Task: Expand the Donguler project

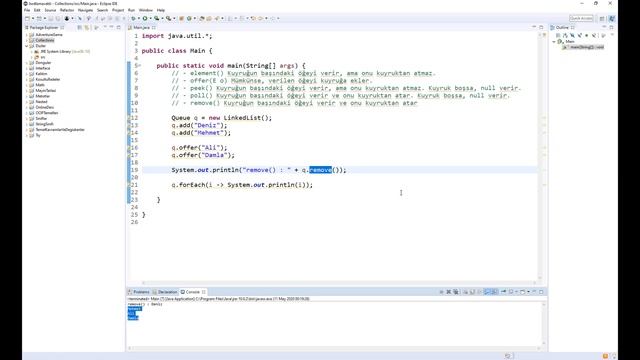Action: (27, 63)
